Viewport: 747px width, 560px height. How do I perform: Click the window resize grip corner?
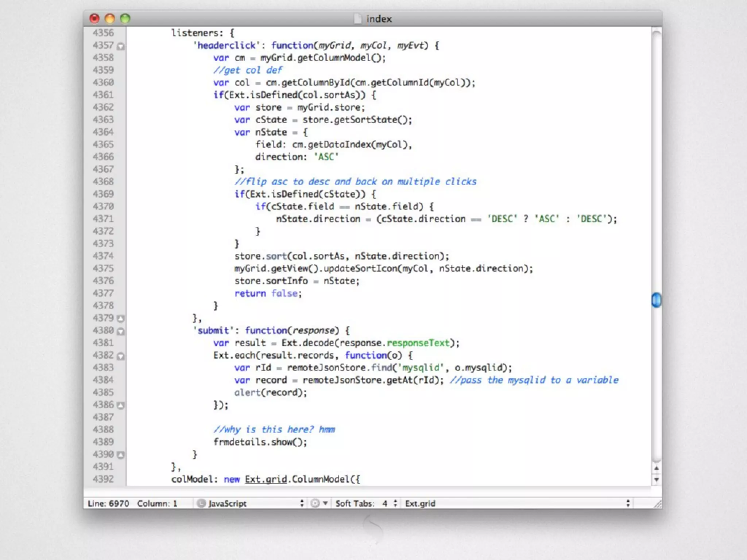(657, 504)
